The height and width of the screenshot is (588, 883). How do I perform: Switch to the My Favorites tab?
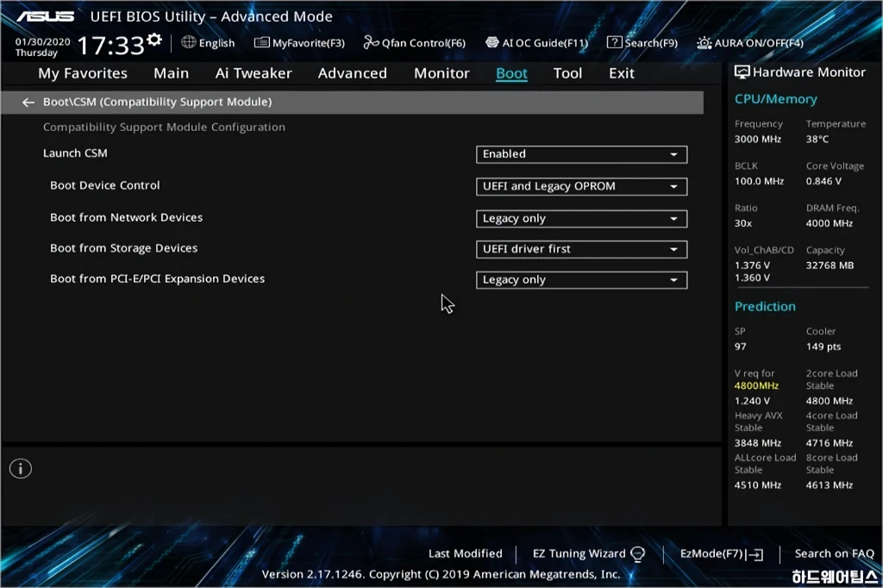pos(83,73)
